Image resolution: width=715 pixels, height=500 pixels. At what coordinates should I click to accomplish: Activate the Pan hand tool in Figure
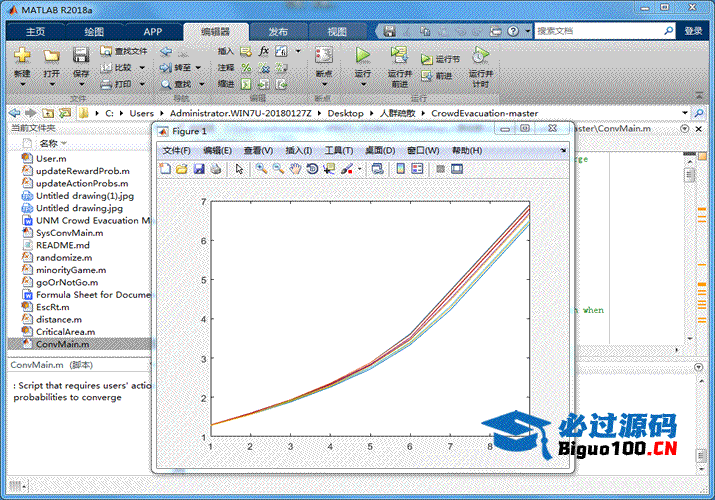tap(295, 169)
